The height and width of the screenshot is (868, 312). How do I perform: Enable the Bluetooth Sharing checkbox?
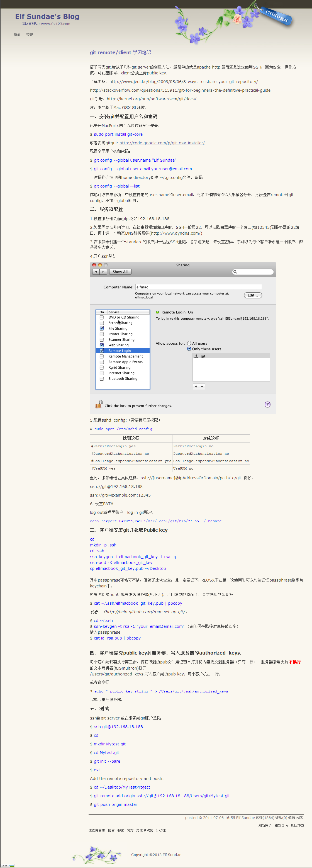coord(102,378)
